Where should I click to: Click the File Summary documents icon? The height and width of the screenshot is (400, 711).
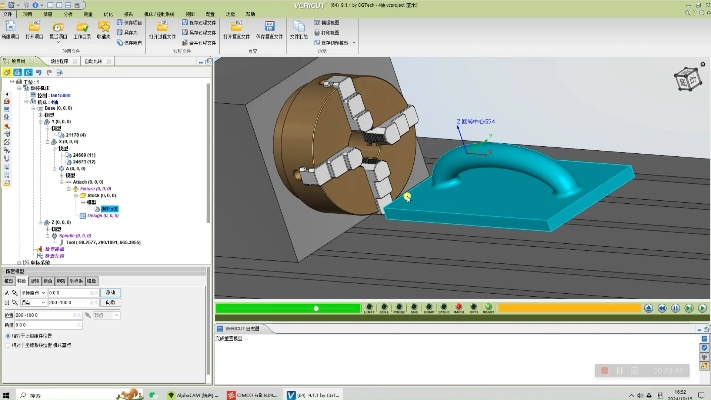301,28
